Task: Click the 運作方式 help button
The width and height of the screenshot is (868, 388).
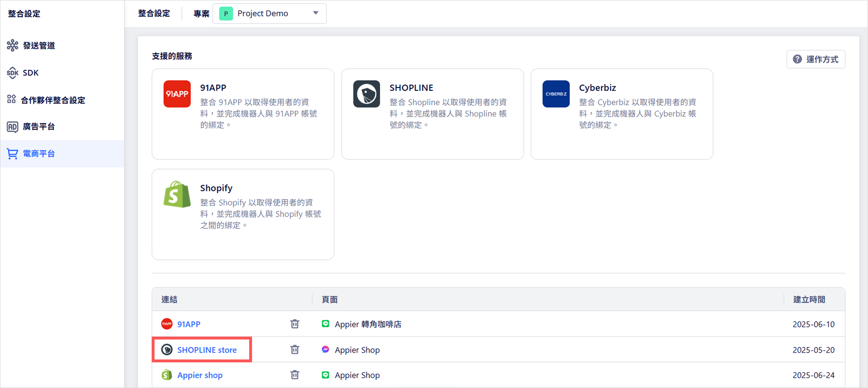Action: tap(815, 59)
